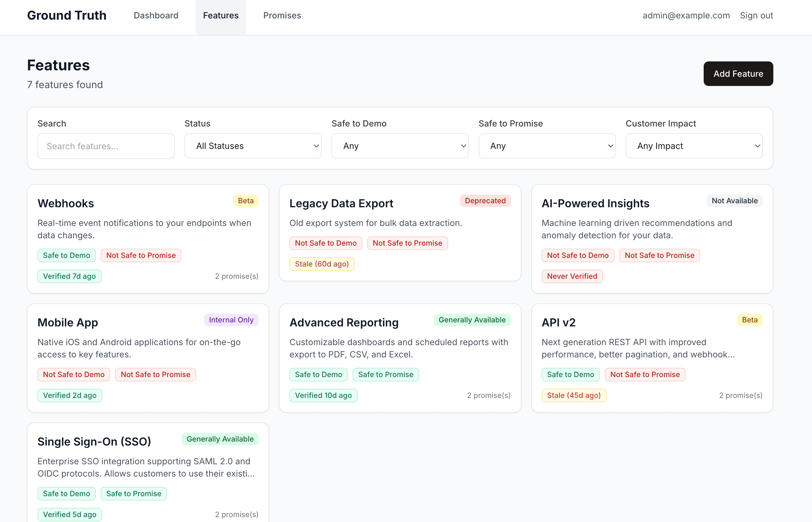Open the Safe to Promise filter dropdown
The width and height of the screenshot is (812, 522).
(547, 146)
